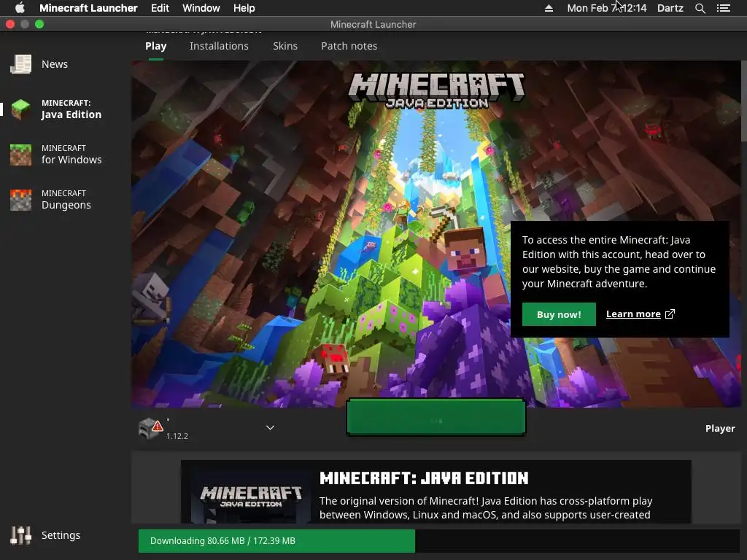Expand the installation version dropdown chevron
This screenshot has height=560, width=747.
coord(270,427)
